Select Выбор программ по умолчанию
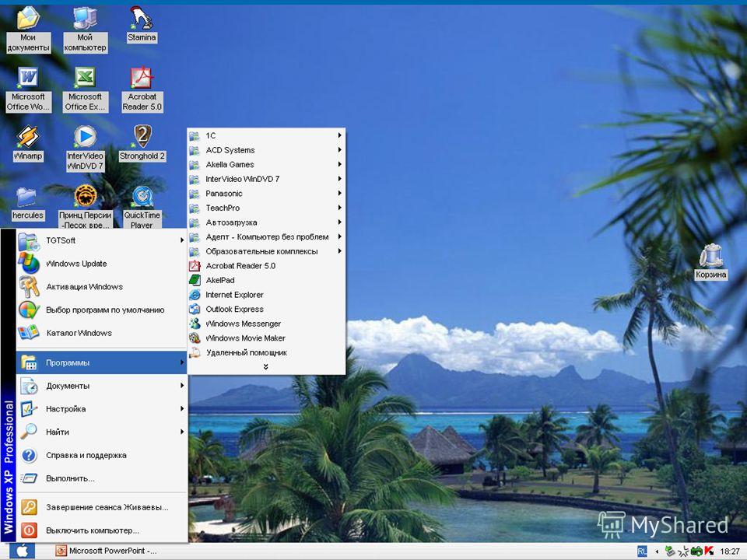 [x=101, y=310]
